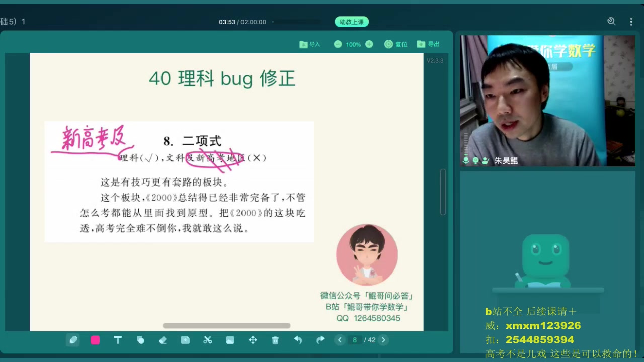Click the 导入 import button
The height and width of the screenshot is (362, 644).
(310, 44)
